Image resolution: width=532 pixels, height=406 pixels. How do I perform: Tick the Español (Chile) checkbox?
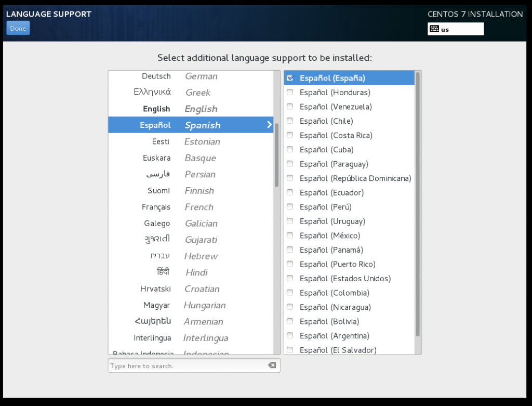point(289,121)
